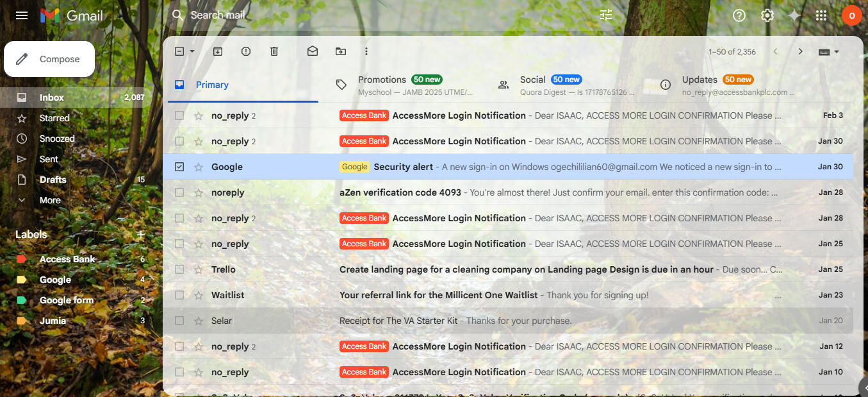Click the Compose button
Image resolution: width=868 pixels, height=397 pixels.
pyautogui.click(x=49, y=59)
